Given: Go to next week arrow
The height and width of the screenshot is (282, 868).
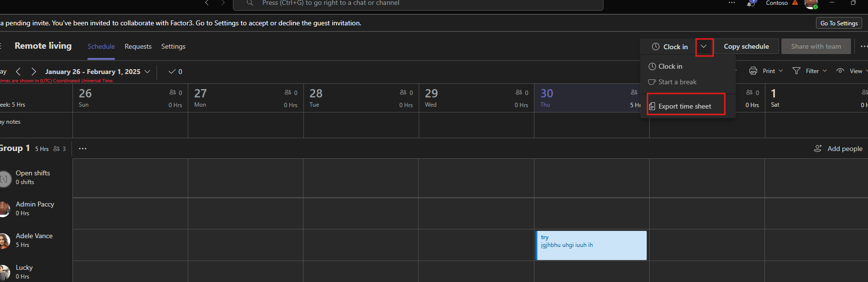Looking at the screenshot, I should 34,72.
